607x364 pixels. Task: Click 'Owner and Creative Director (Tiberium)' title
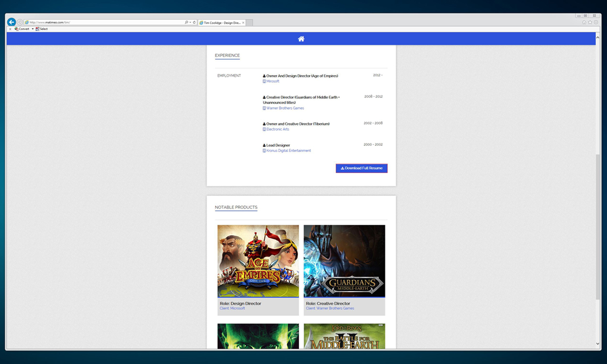[x=298, y=124]
